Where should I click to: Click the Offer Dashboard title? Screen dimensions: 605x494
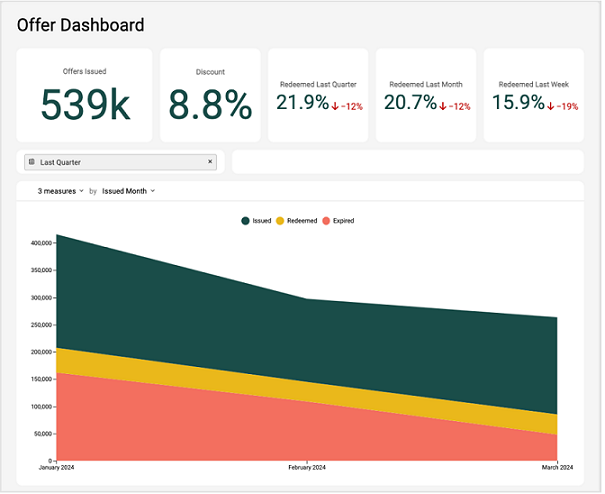[x=80, y=25]
